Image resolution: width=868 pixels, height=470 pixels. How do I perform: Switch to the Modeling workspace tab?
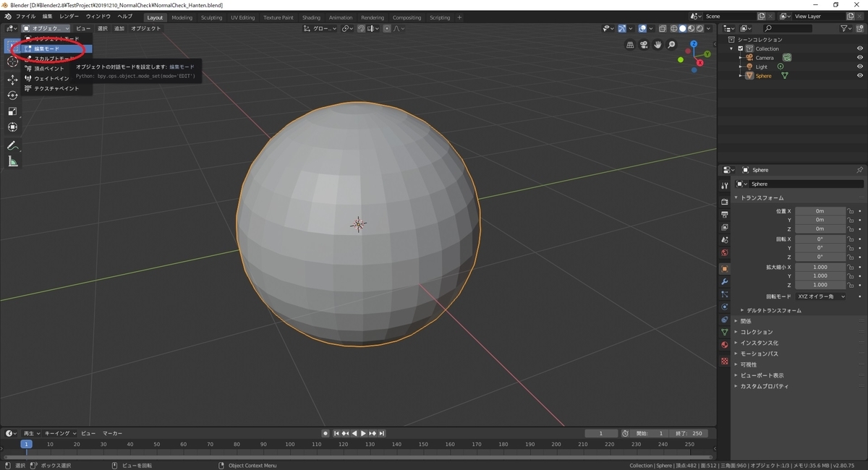point(182,17)
